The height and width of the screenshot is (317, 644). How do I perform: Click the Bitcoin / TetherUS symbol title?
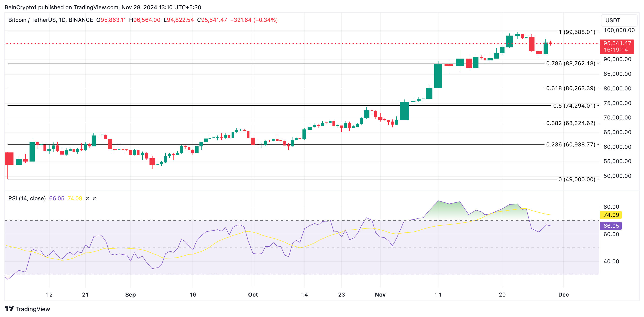[x=51, y=20]
